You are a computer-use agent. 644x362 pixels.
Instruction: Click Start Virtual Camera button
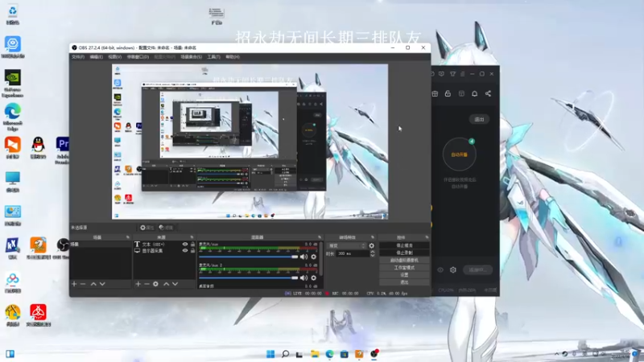click(405, 260)
